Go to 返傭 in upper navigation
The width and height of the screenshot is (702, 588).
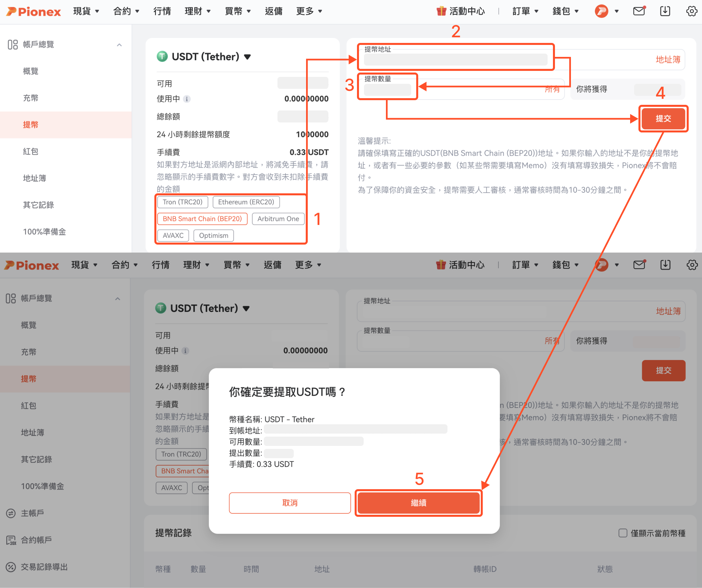tap(273, 11)
